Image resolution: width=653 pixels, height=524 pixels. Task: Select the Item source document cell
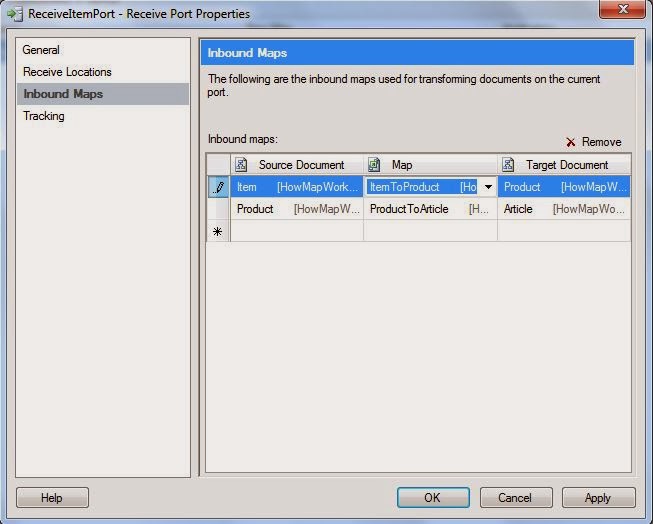[x=297, y=187]
